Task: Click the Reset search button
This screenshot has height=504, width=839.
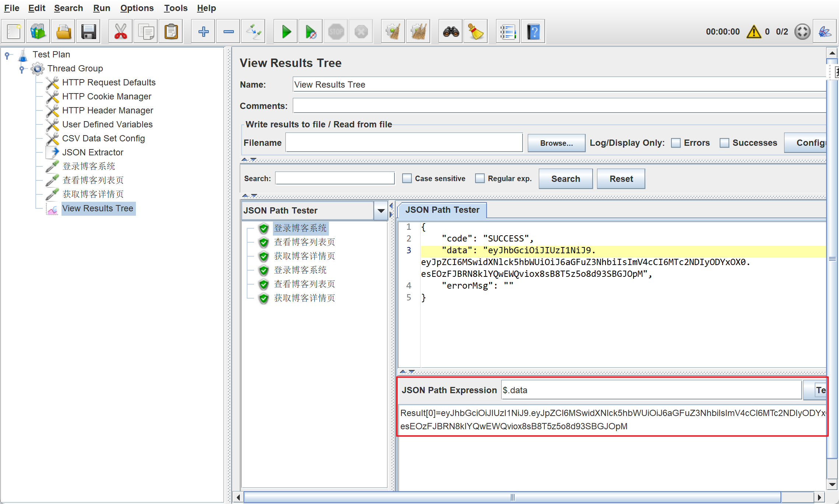Action: point(621,179)
